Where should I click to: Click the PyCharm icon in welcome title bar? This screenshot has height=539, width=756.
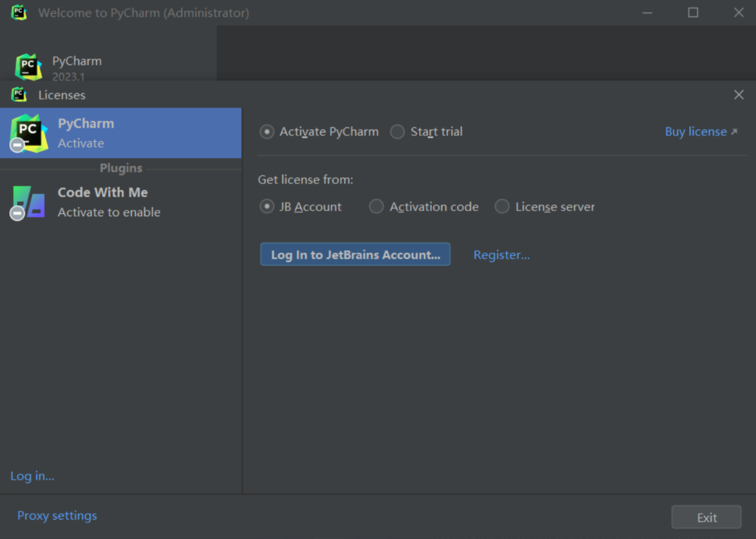click(x=19, y=13)
